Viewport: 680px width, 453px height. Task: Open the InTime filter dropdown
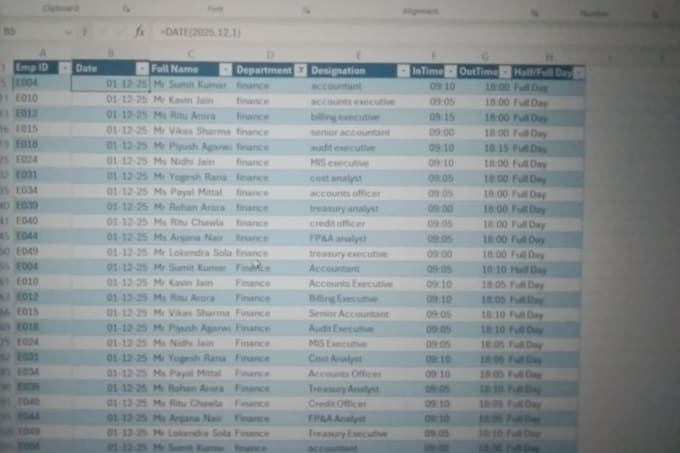coord(451,72)
